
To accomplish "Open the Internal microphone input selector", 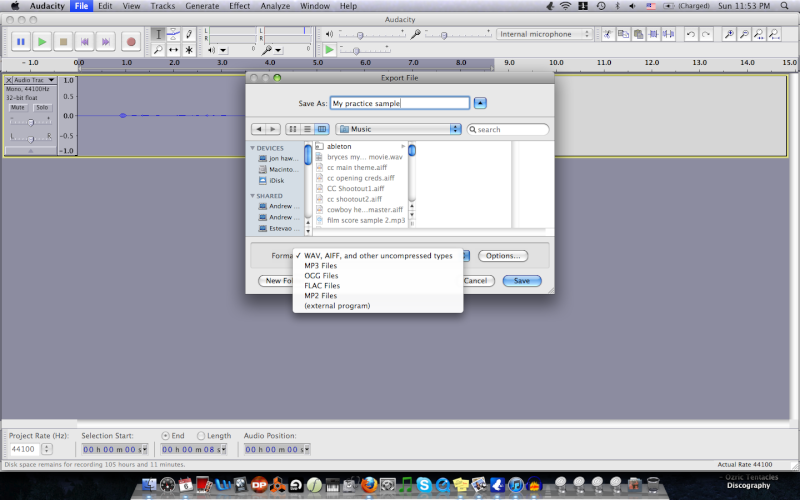I will (544, 34).
